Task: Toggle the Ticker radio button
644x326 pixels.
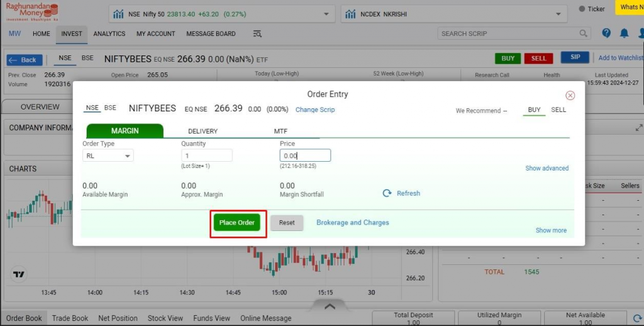Action: [x=581, y=9]
